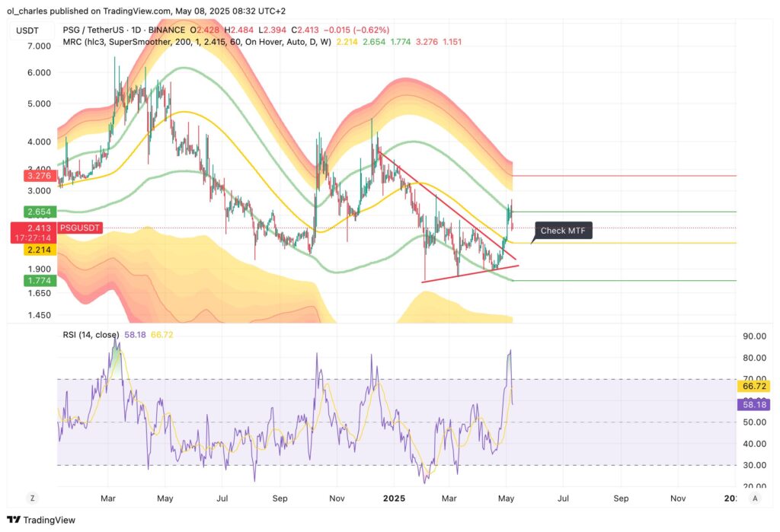Viewport: 780px width, 532px height.
Task: Click the "Z" timezone icon near the timeline
Action: [32, 497]
